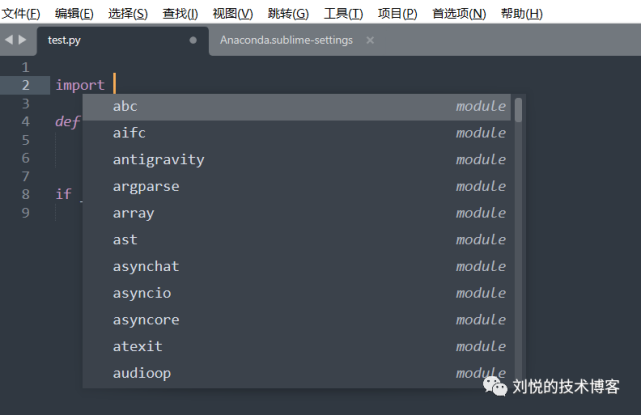Open the 选择(S) menu
The width and height of the screenshot is (641, 415).
128,13
